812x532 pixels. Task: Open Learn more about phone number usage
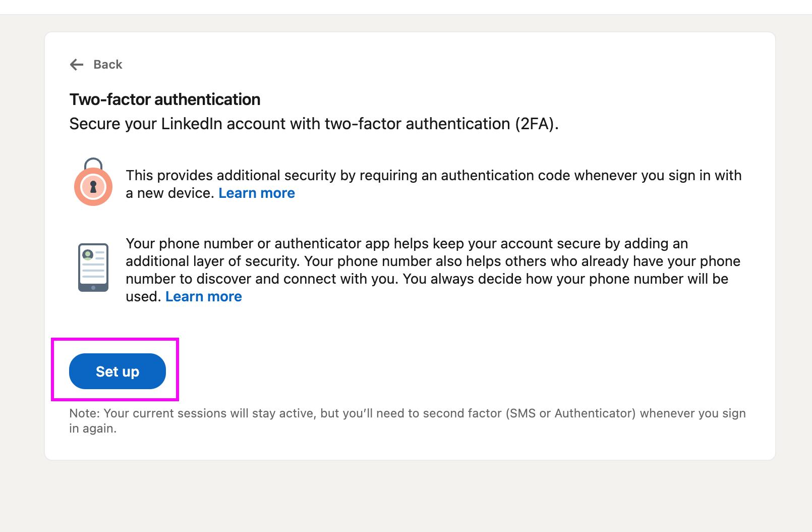coord(203,296)
